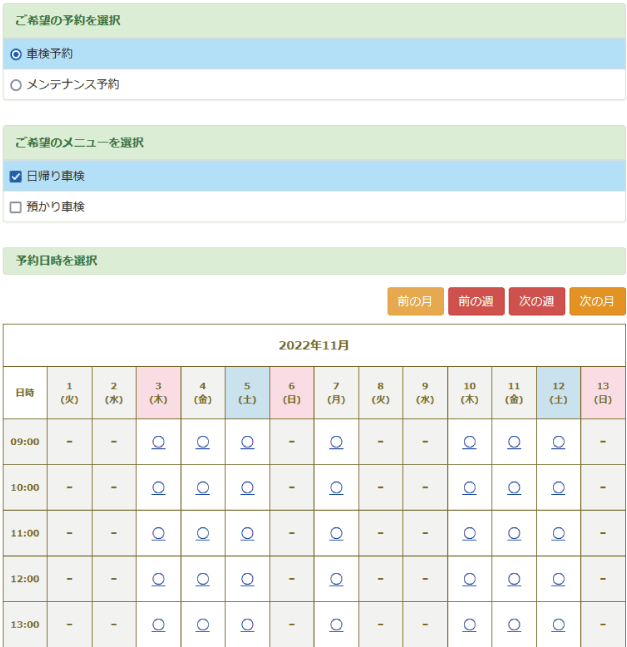The width and height of the screenshot is (627, 647).
Task: Pick the 13:00 circle on 11 (金)
Action: [514, 624]
